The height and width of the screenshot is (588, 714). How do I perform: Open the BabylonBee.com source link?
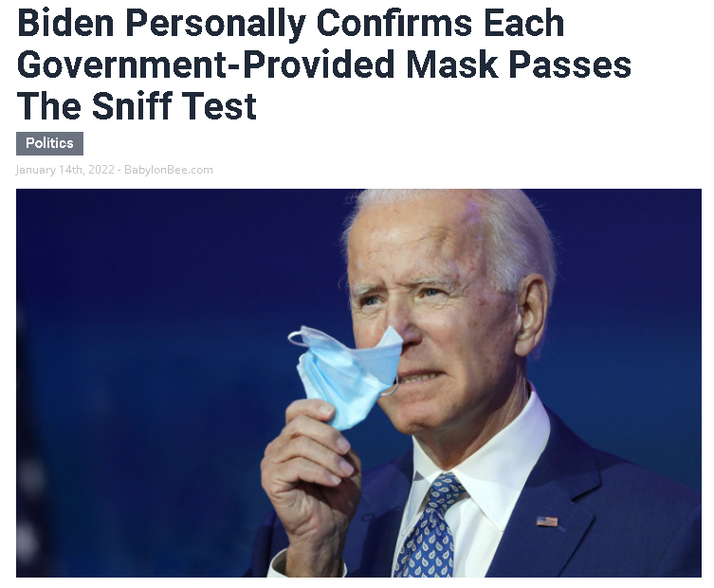pos(169,170)
